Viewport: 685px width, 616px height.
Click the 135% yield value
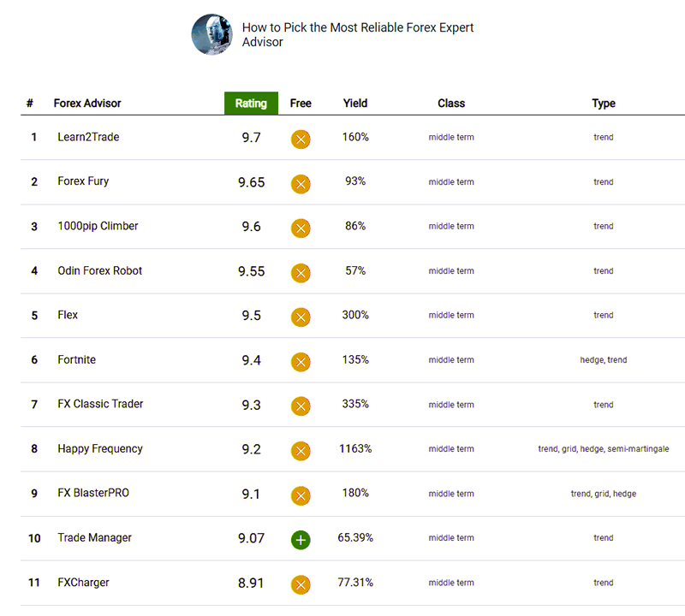point(355,359)
